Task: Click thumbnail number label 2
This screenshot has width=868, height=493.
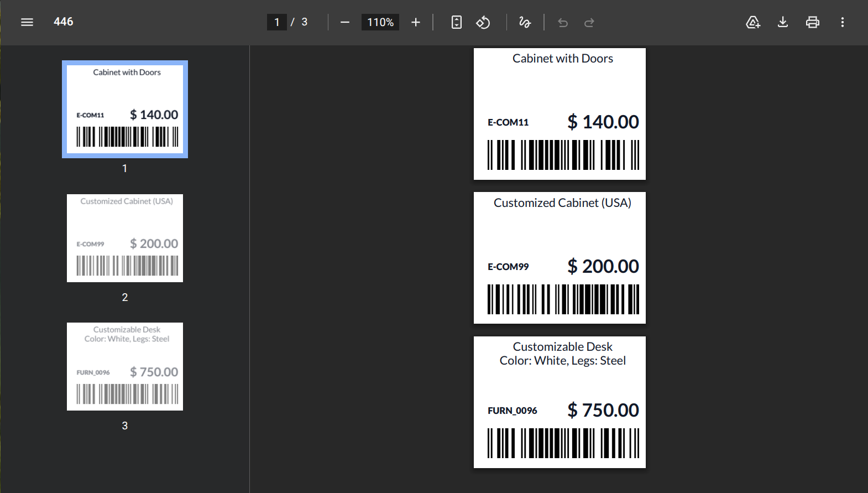Action: point(125,297)
